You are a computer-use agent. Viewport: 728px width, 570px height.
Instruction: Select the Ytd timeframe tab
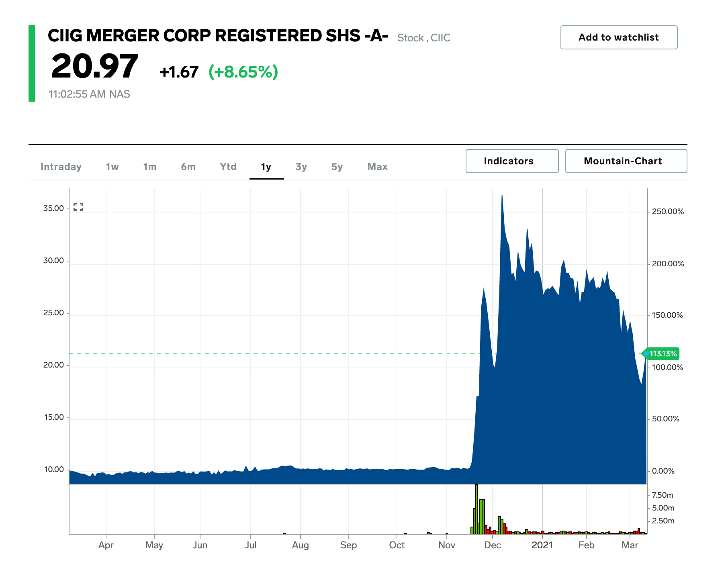coord(228,167)
